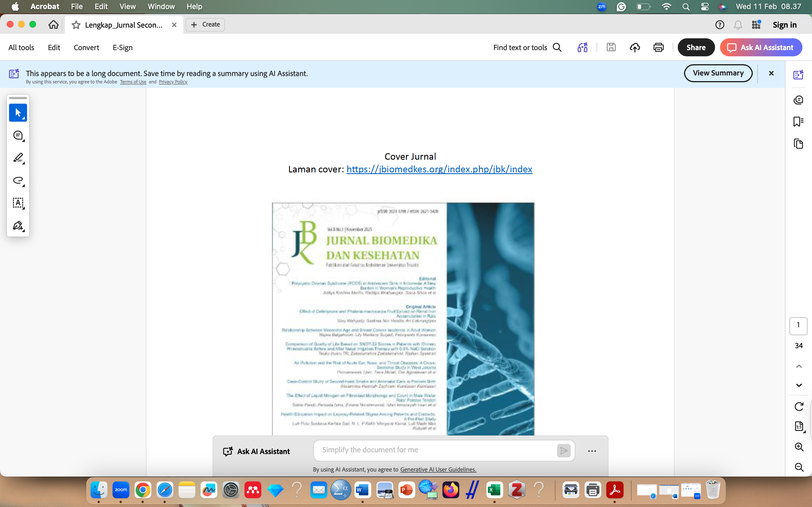Open the All tools menu
Screen dimensions: 812x507
(x=21, y=48)
